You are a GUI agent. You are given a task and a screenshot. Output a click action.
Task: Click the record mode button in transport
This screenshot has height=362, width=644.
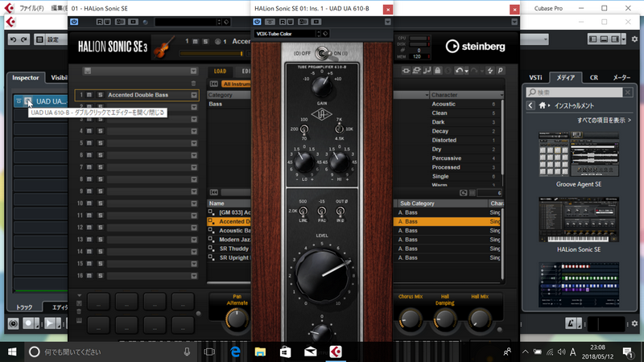point(28,323)
